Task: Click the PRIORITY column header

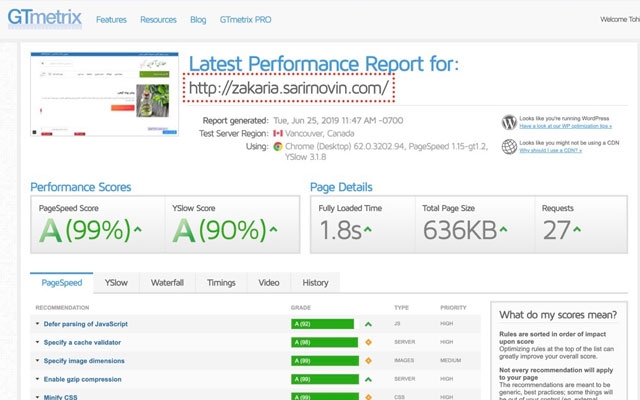Action: pyautogui.click(x=453, y=307)
